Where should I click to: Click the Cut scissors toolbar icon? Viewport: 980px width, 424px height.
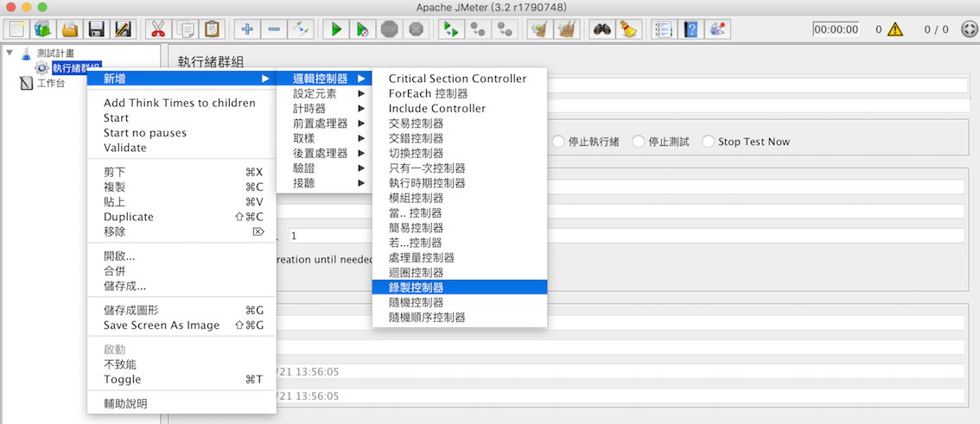point(158,28)
